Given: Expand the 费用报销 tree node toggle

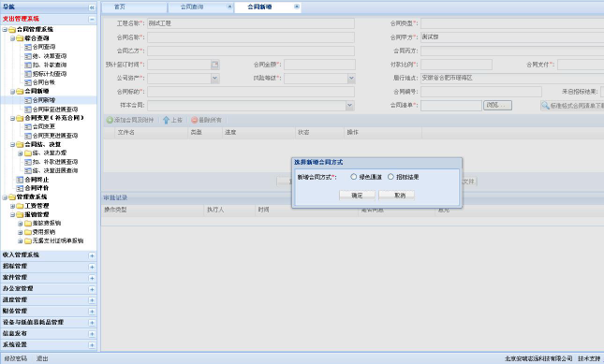Looking at the screenshot, I should point(21,232).
